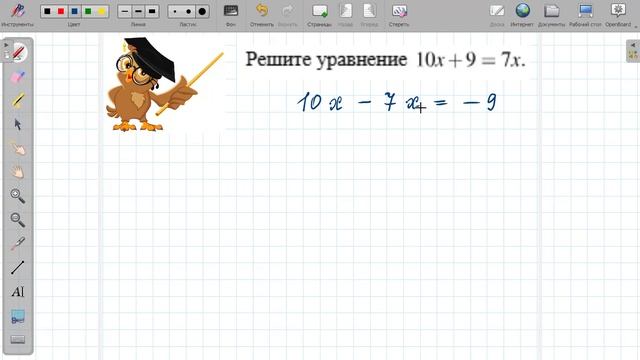Expand the right library panel arrow
The width and height of the screenshot is (640, 360).
coord(633,45)
